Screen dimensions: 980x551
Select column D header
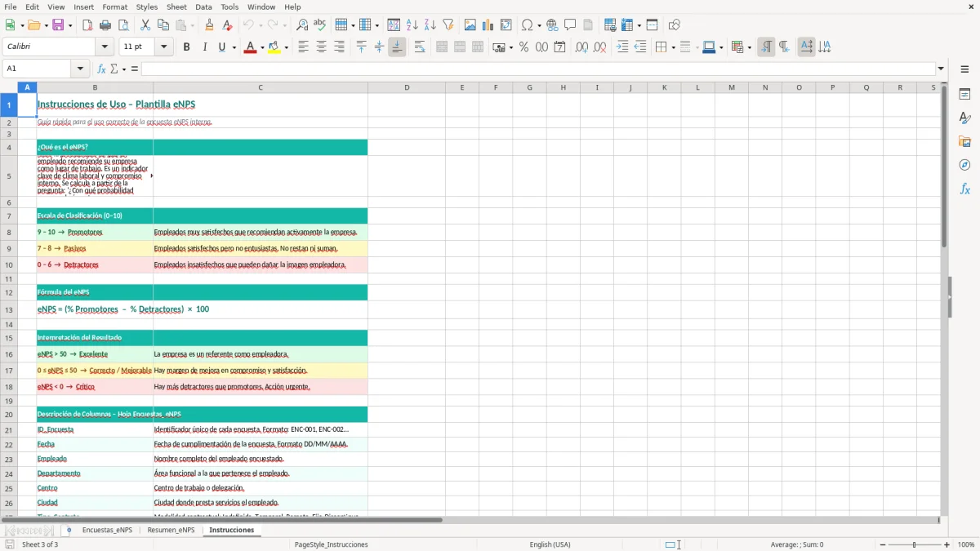[x=406, y=87]
